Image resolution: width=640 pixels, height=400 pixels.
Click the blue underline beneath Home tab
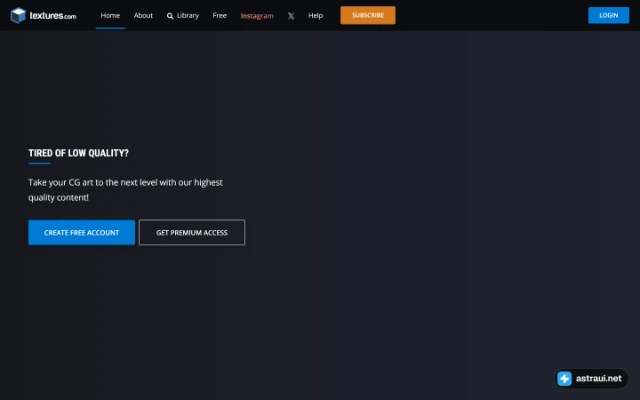coord(110,29)
